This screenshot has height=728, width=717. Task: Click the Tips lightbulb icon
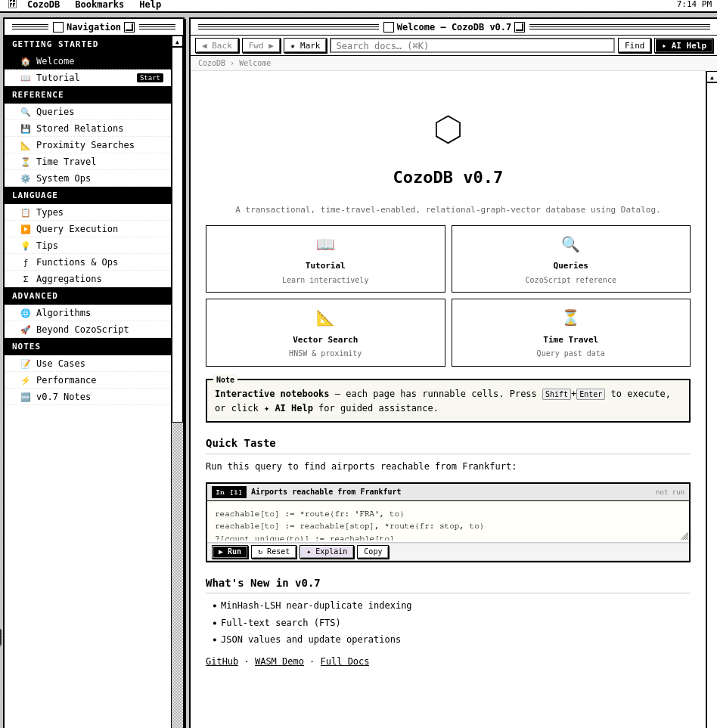point(26,246)
